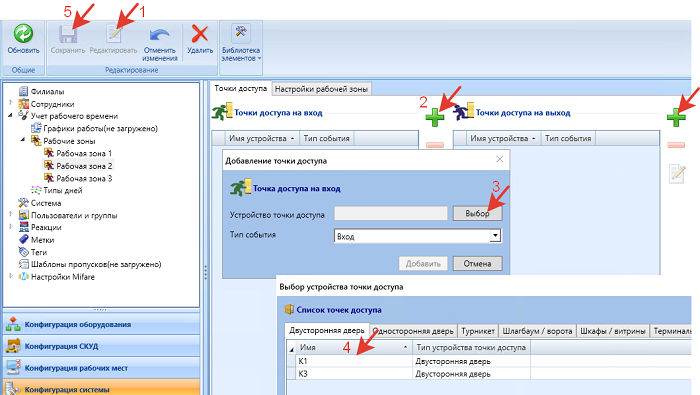Screen dimensions: 700x395
Task: Click Тип устройства точки доступа header
Action: pyautogui.click(x=471, y=347)
